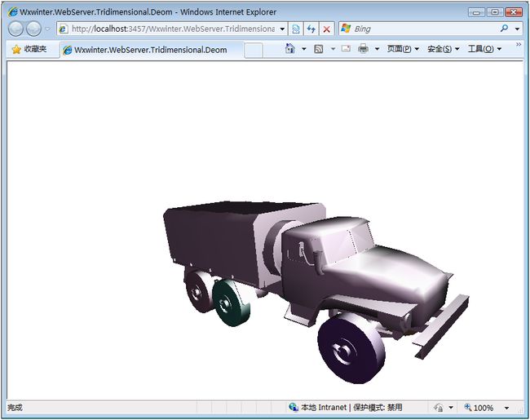This screenshot has width=530, height=420.
Task: Refresh the page with the refresh icon
Action: coord(311,29)
